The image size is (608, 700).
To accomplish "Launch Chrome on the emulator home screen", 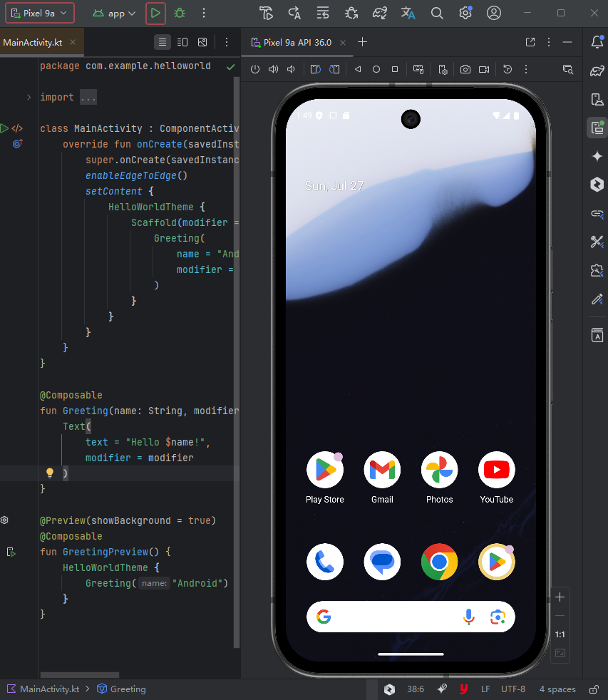I will pos(439,562).
